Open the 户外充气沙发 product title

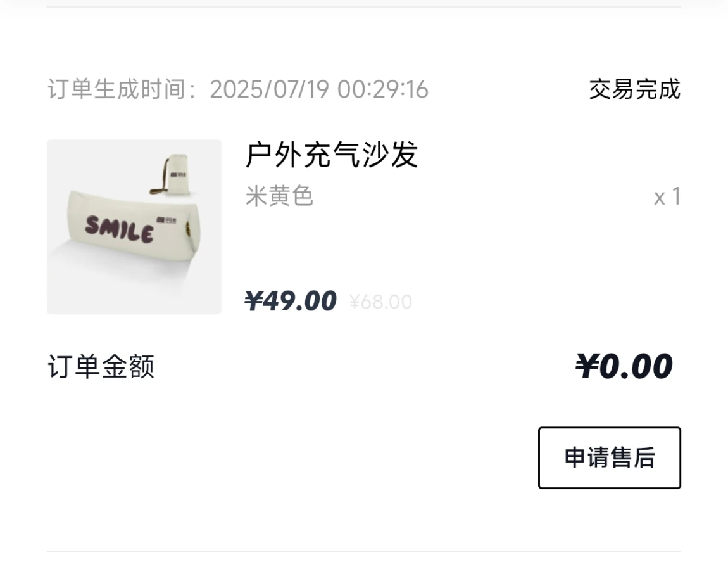[332, 155]
